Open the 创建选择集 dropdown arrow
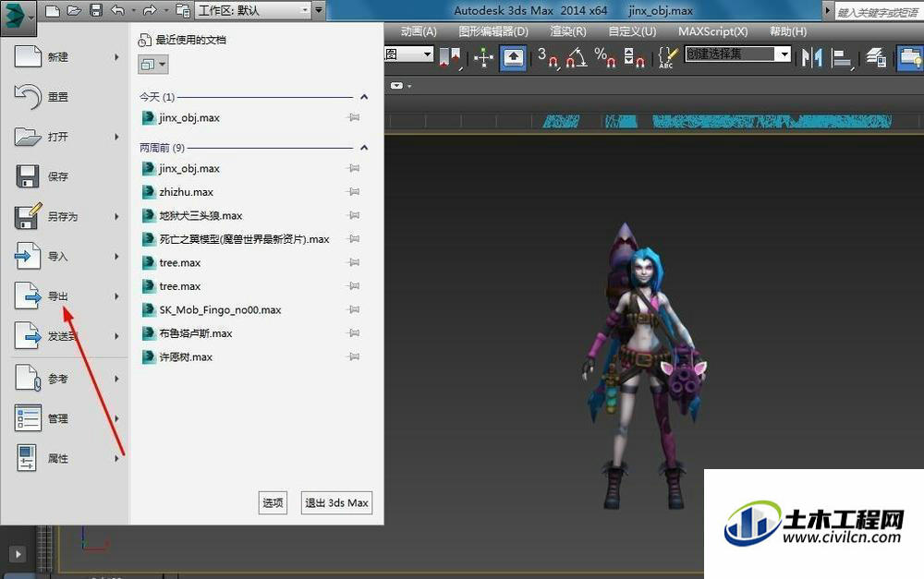The width and height of the screenshot is (924, 579). tap(784, 54)
